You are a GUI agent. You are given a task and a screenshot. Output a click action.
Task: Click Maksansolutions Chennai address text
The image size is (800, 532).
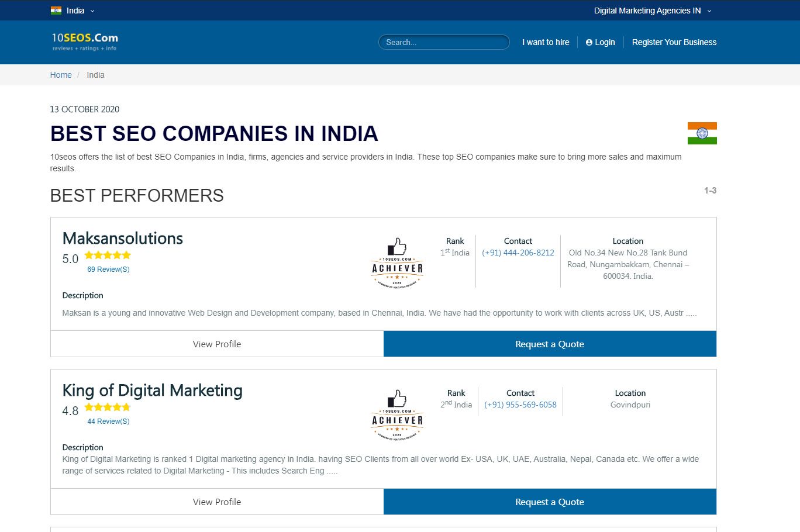(628, 264)
